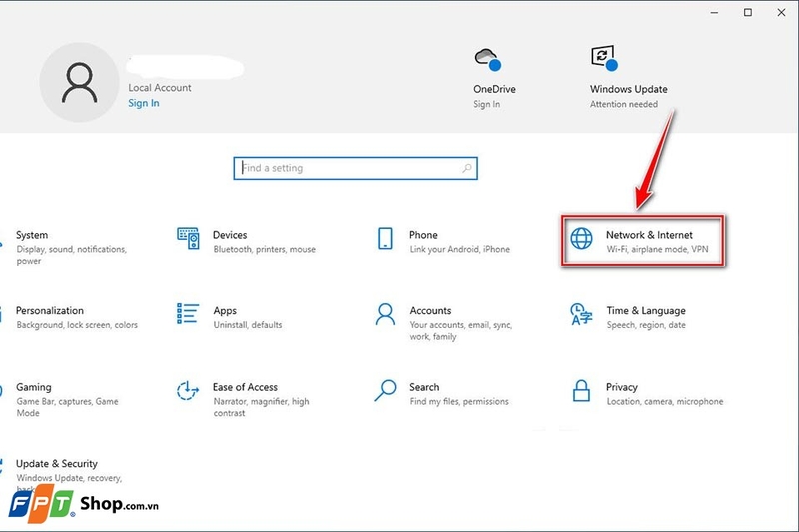Click the Windows Update label text

[629, 89]
